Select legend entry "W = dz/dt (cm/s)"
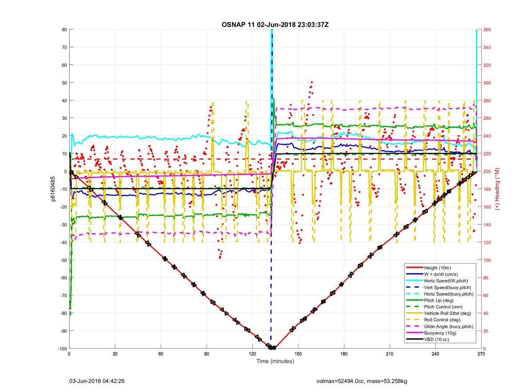The width and height of the screenshot is (532, 392). tap(442, 274)
